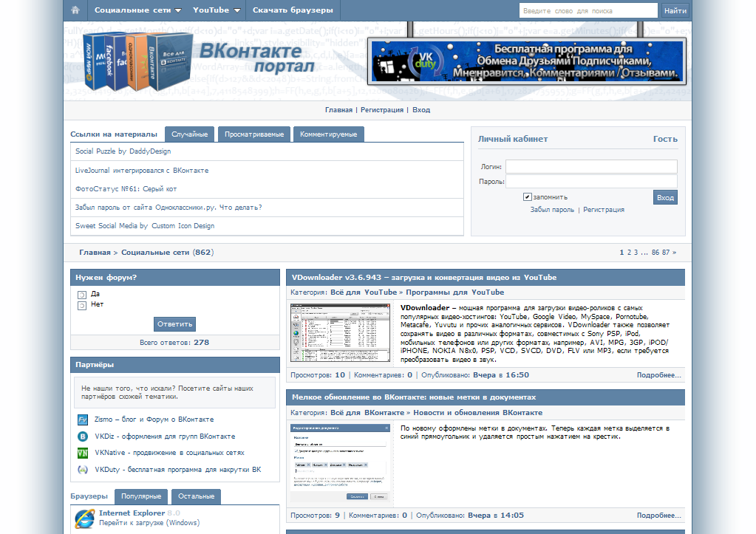Image resolution: width=756 pixels, height=534 pixels.
Task: Open the Zismo partner site icon
Action: click(x=83, y=420)
